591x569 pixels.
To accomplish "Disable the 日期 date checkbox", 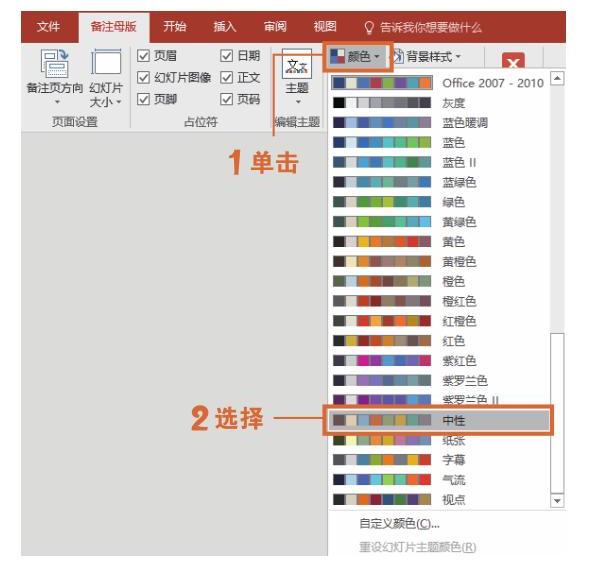I will pos(227,56).
